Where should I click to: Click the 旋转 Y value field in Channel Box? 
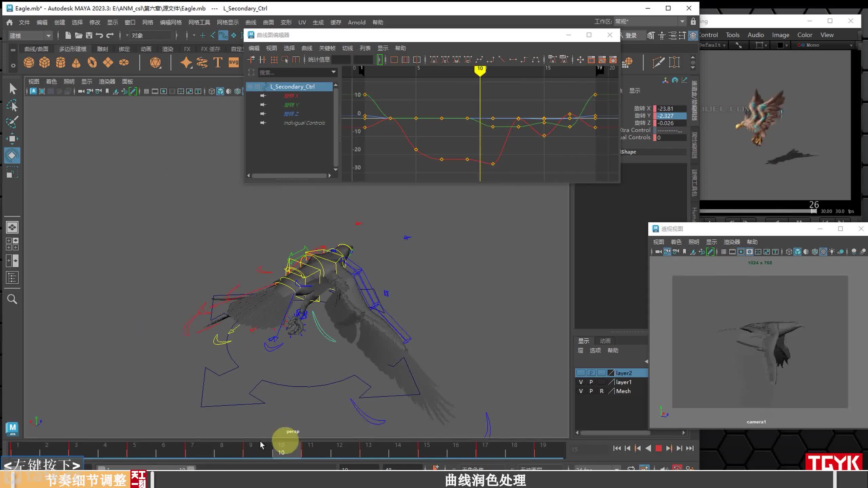(x=671, y=116)
